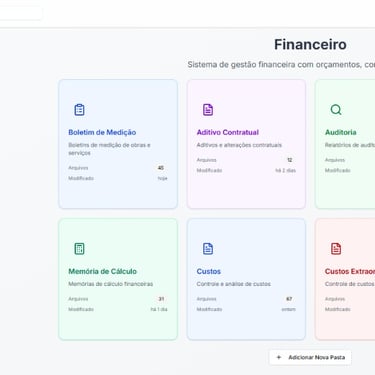Screen dimensions: 375x375
Task: Open the Boletim de Medição folder title
Action: point(102,132)
